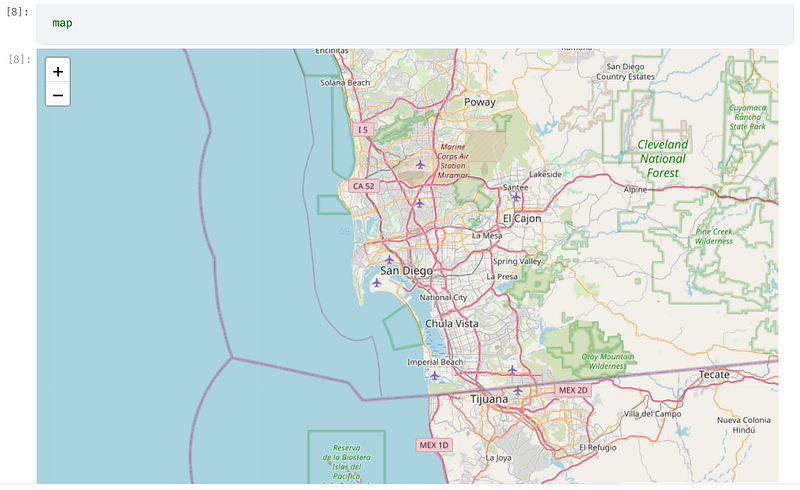Click the 'El Refugio' label
Viewport: 800px width, 490px height.
tap(597, 448)
